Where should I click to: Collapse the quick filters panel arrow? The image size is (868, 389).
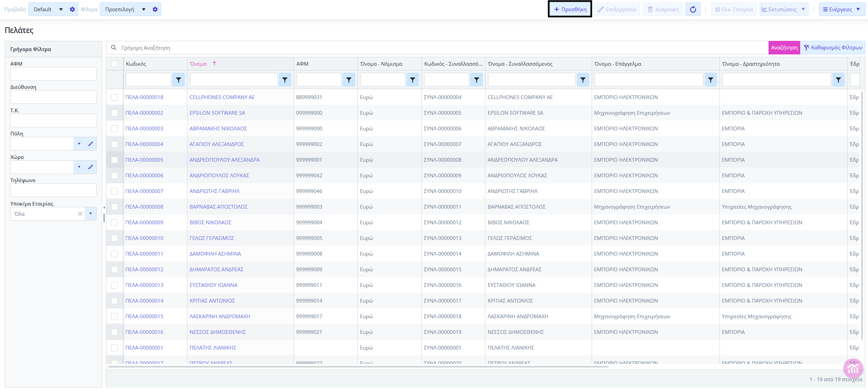pyautogui.click(x=104, y=207)
